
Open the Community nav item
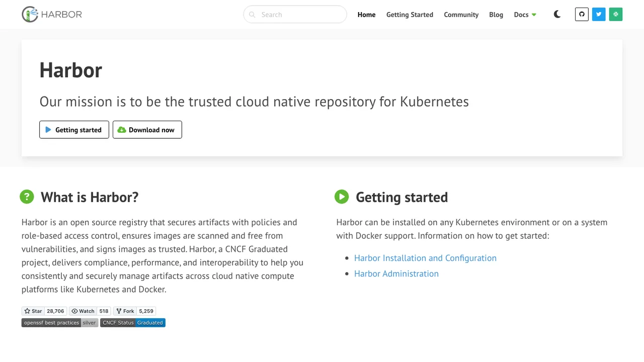461,15
